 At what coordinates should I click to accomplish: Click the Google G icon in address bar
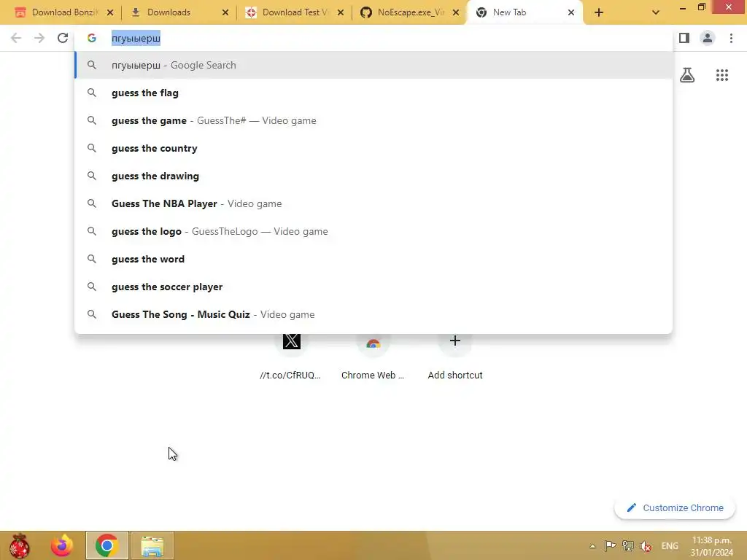coord(92,38)
